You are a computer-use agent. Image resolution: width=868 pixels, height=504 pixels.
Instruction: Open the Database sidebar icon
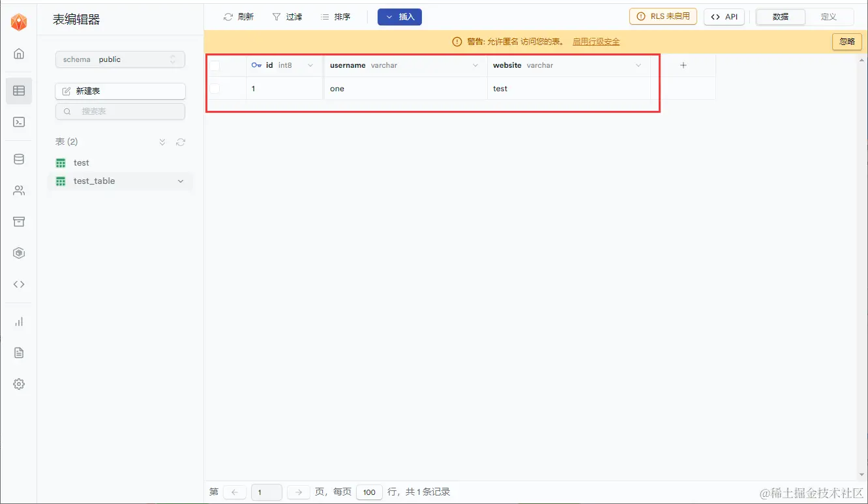click(x=19, y=159)
